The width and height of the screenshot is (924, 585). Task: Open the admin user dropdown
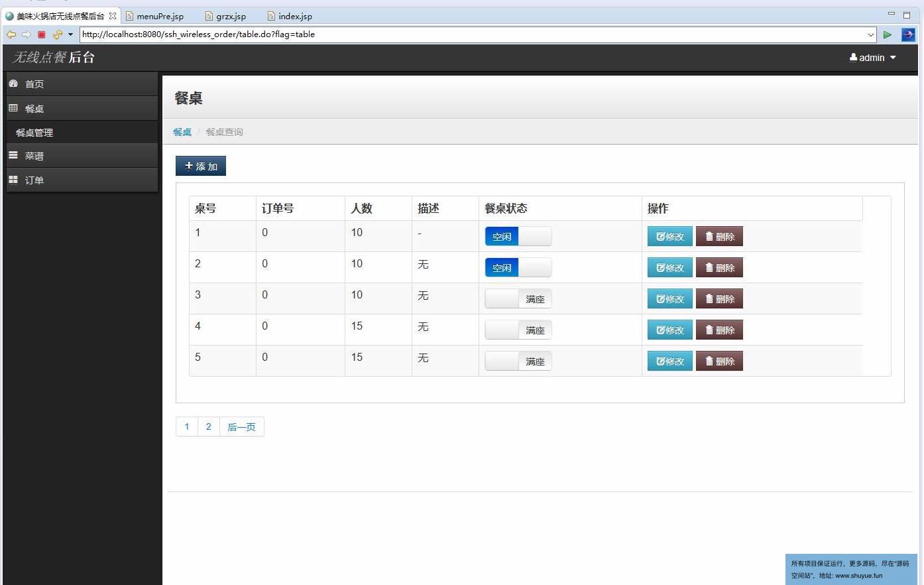[872, 58]
